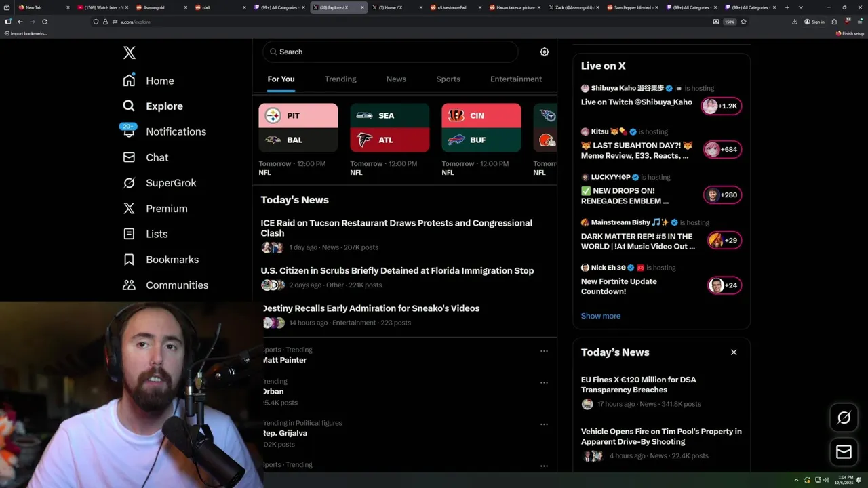868x488 pixels.
Task: Open browser downloads panel
Action: 795,22
